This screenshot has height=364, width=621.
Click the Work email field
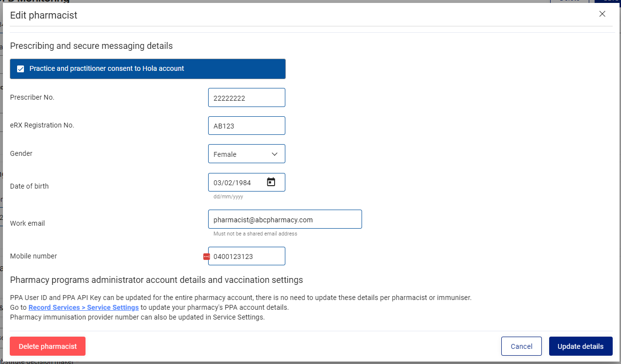click(x=285, y=219)
